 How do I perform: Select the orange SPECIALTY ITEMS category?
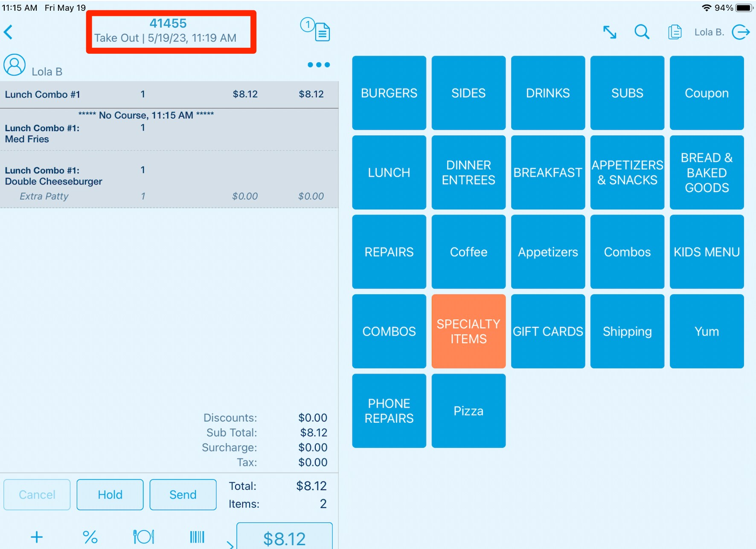468,331
